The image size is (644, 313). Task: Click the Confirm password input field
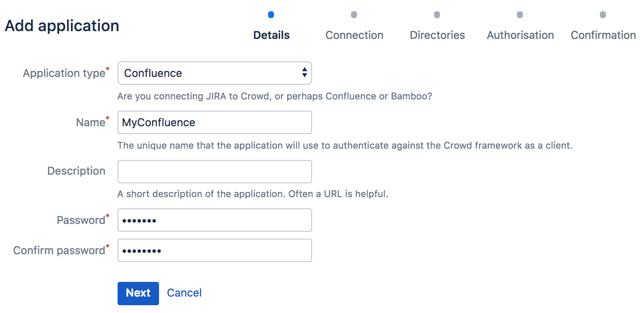pos(214,251)
